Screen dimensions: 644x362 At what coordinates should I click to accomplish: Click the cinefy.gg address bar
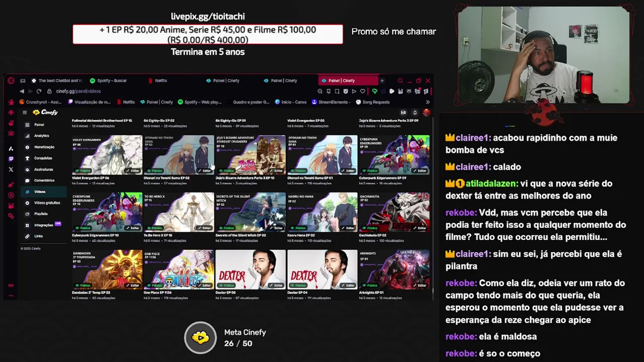point(78,91)
